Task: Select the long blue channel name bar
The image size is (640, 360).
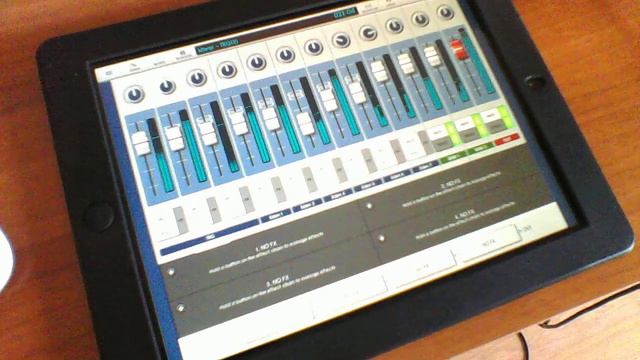Action: click(209, 236)
